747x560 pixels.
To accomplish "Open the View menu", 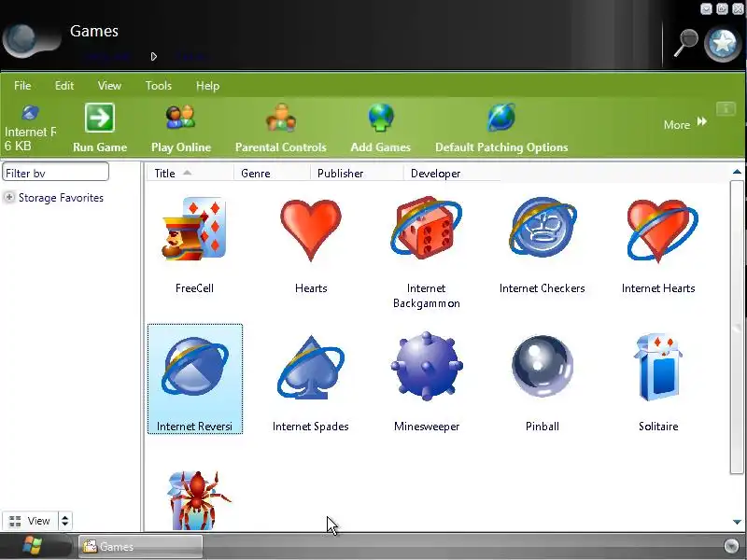I will coord(109,86).
